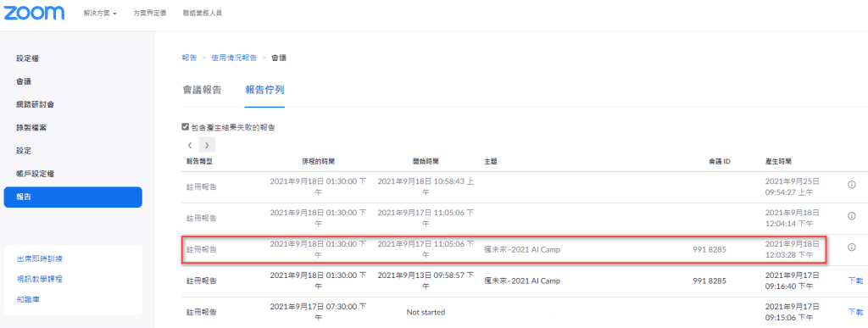This screenshot has width=868, height=328.
Task: Click 會議 breadcrumb text
Action: [278, 58]
